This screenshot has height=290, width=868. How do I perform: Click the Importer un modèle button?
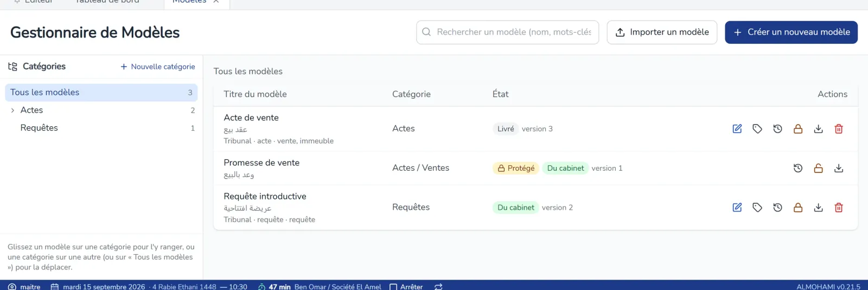pos(662,33)
